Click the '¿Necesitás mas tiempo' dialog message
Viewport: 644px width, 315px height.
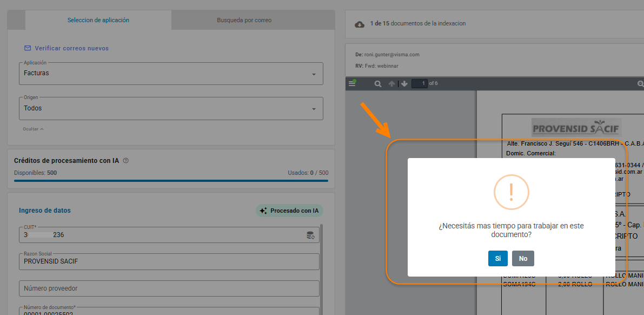(x=511, y=230)
